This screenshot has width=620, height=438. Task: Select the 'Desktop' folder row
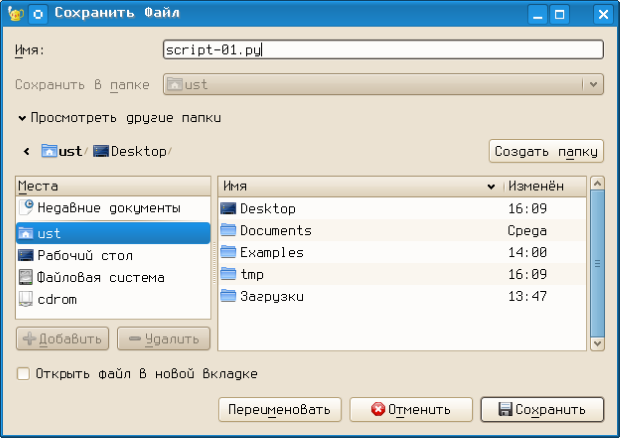(x=402, y=208)
